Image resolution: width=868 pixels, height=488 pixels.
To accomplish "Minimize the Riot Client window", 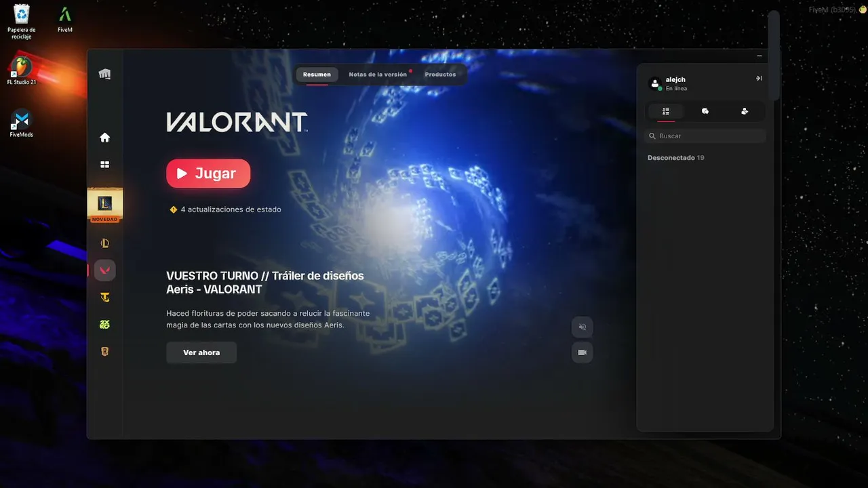I will (x=759, y=56).
